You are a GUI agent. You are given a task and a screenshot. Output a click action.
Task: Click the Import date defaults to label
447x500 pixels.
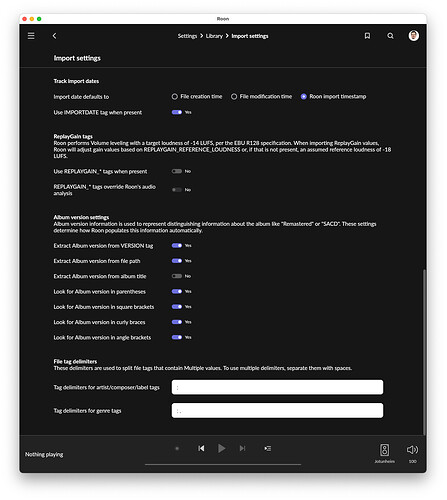[x=81, y=97]
